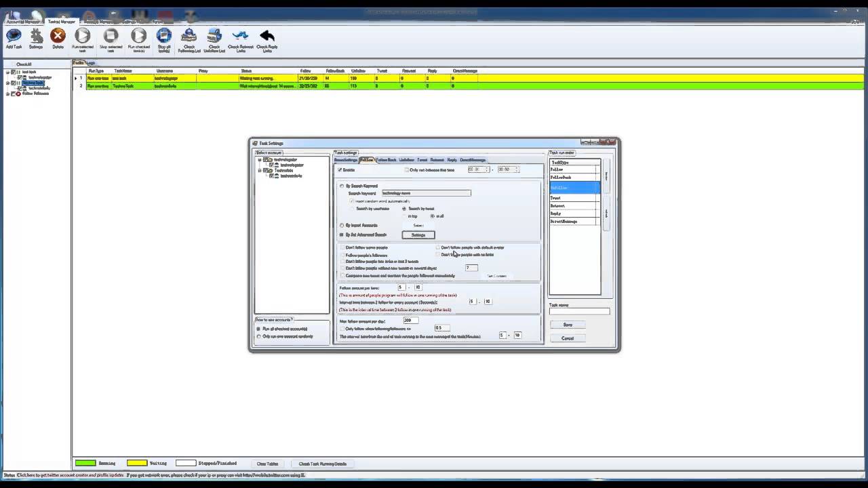Collapse the second account group in Select account tree

point(260,170)
